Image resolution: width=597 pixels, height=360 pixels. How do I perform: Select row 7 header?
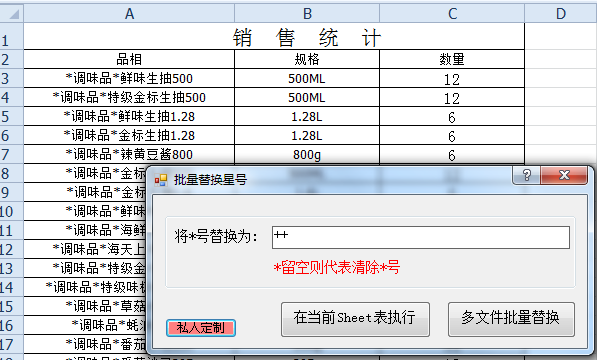coord(11,155)
